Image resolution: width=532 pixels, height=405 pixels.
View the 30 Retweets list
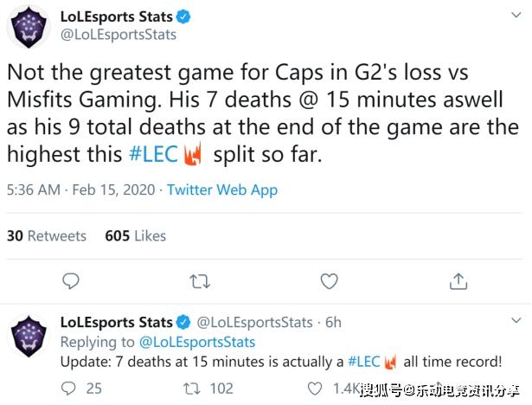pyautogui.click(x=47, y=235)
